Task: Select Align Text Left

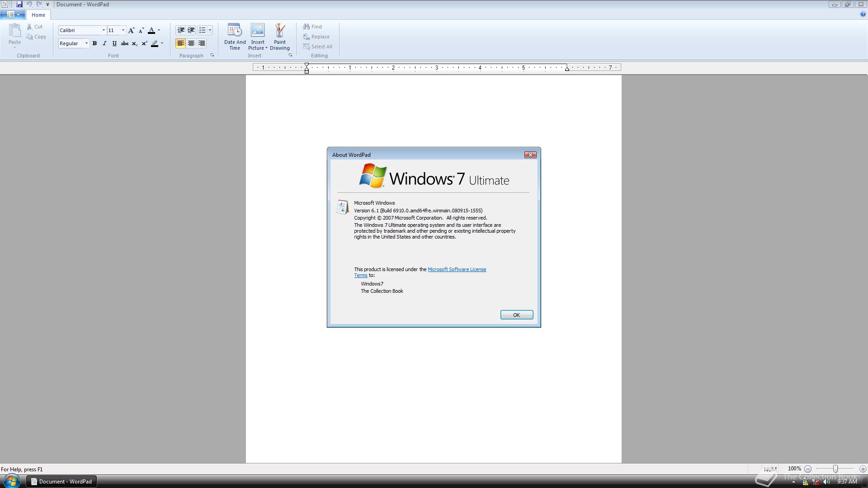Action: coord(180,43)
